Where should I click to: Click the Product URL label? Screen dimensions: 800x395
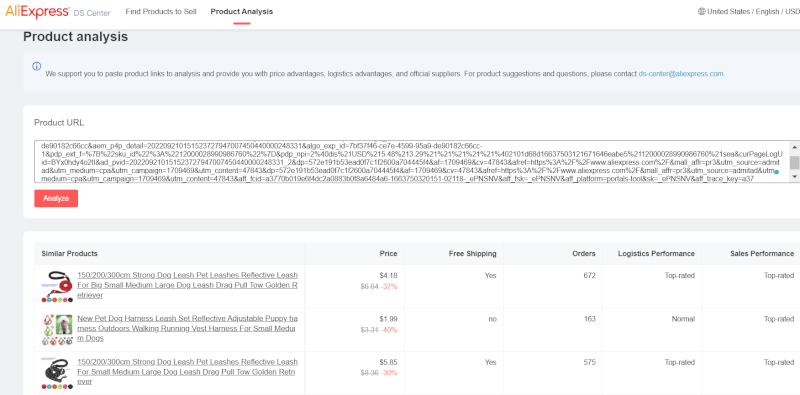coord(59,123)
